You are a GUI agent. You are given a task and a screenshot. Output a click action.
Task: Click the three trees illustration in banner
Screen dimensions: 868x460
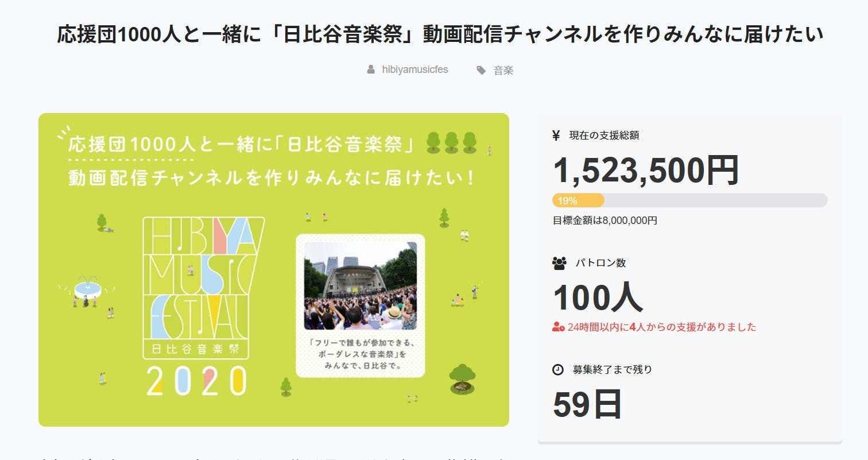[x=451, y=142]
